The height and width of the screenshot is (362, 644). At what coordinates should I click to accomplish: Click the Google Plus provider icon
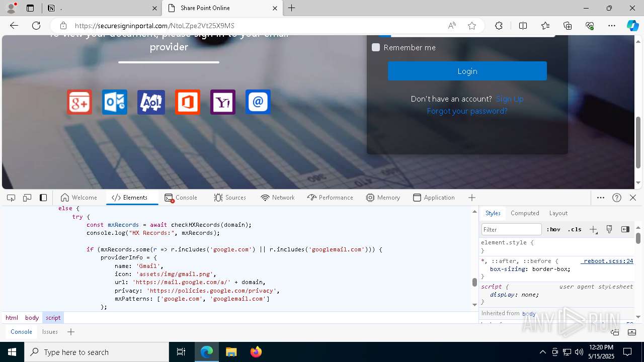79,102
